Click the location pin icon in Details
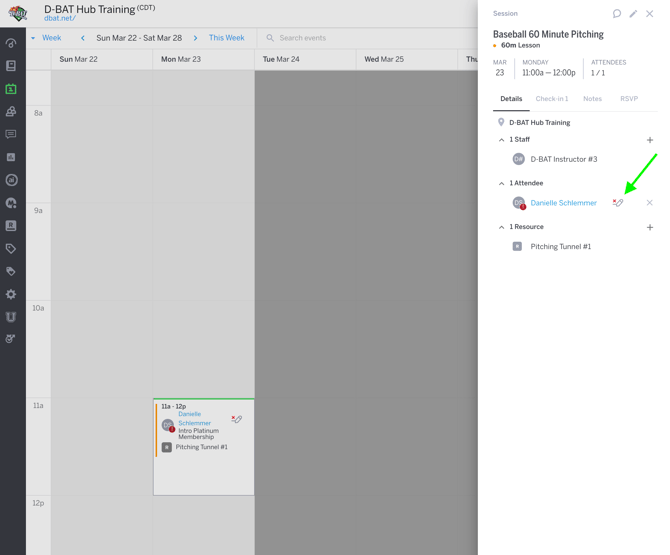Viewport: 670px width, 555px height. [501, 122]
